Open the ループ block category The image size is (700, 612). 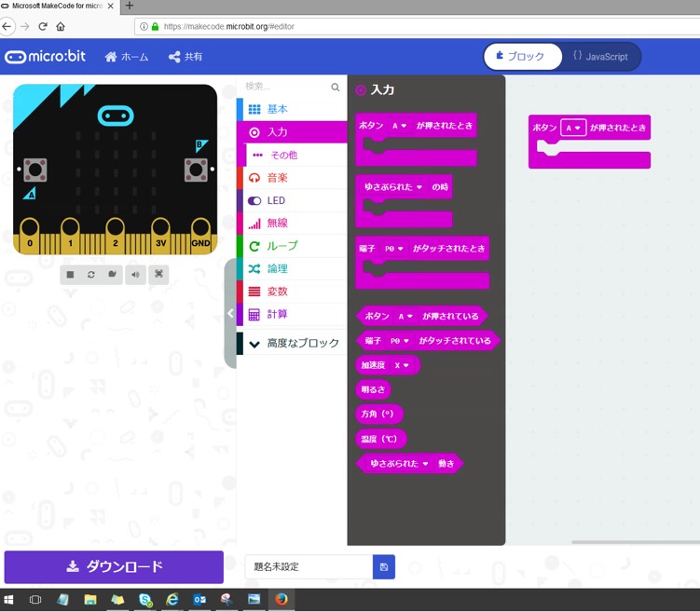[x=292, y=246]
